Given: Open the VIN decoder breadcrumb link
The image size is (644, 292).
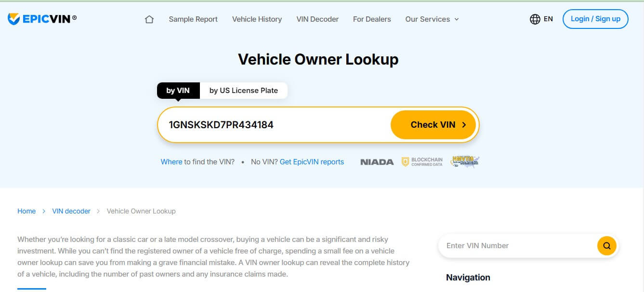Looking at the screenshot, I should point(71,211).
